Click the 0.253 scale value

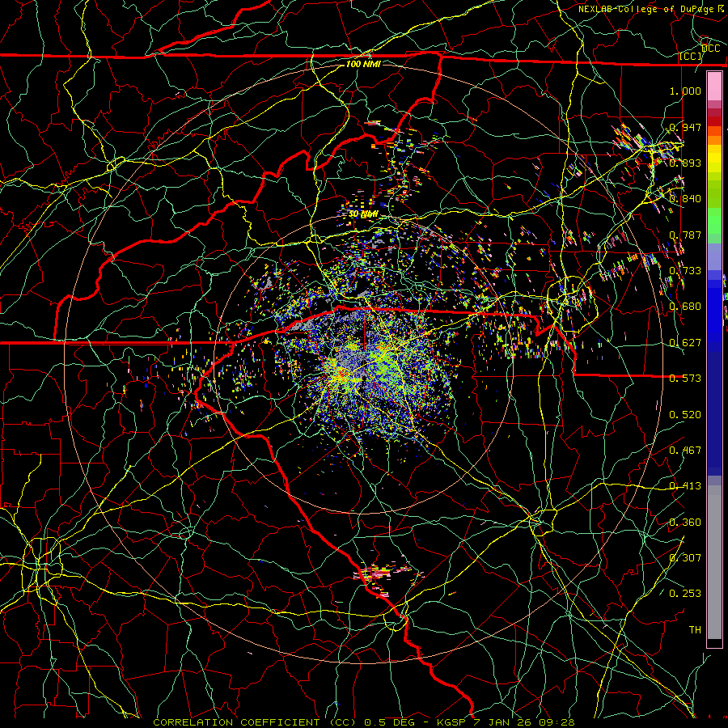coord(685,594)
